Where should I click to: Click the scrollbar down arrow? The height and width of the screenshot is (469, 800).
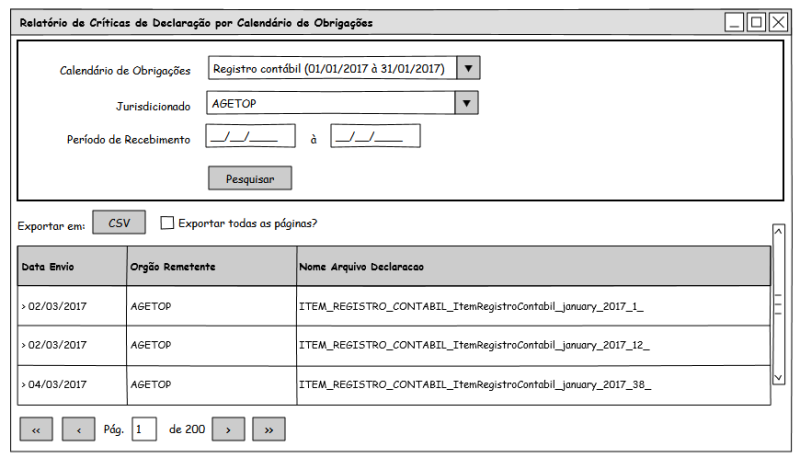tap(779, 377)
